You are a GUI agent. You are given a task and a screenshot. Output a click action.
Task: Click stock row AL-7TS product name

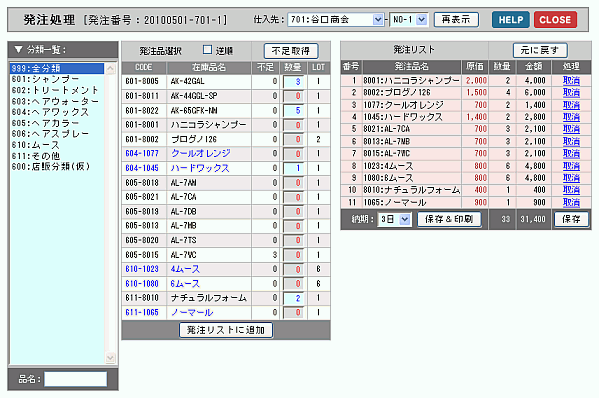tap(184, 240)
